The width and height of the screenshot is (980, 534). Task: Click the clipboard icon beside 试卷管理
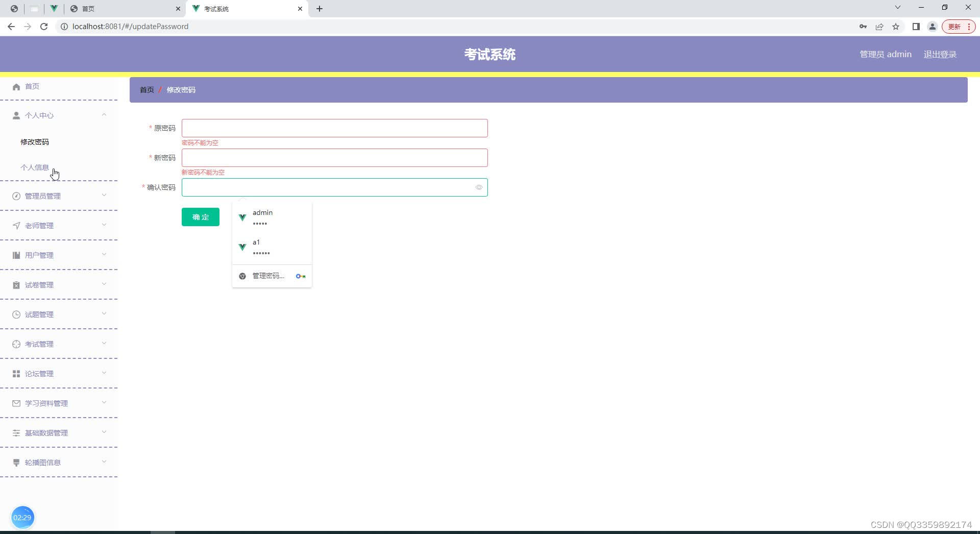[x=16, y=285]
